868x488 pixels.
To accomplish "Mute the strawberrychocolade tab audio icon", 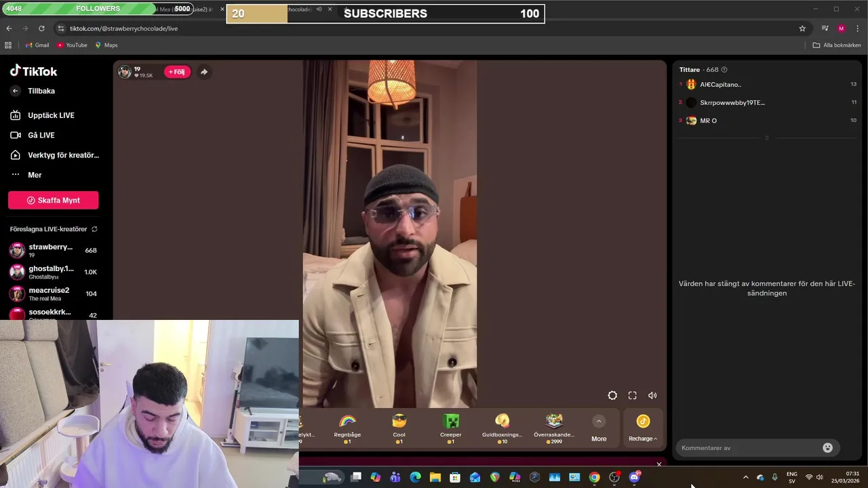I will click(x=319, y=9).
